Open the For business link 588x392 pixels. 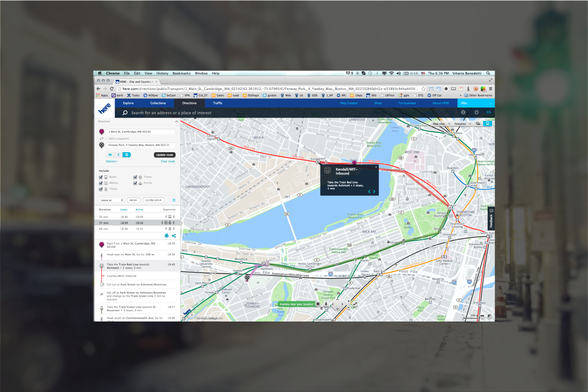pyautogui.click(x=407, y=103)
